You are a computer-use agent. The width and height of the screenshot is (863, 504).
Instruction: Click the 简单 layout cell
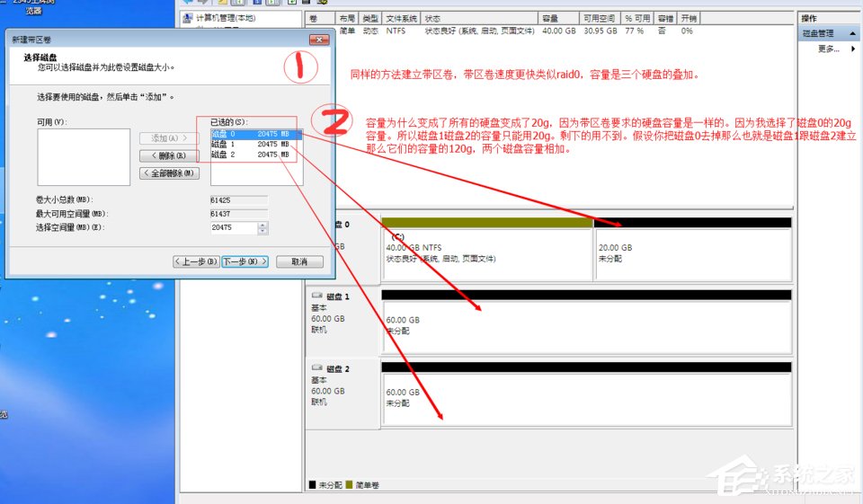[x=347, y=31]
